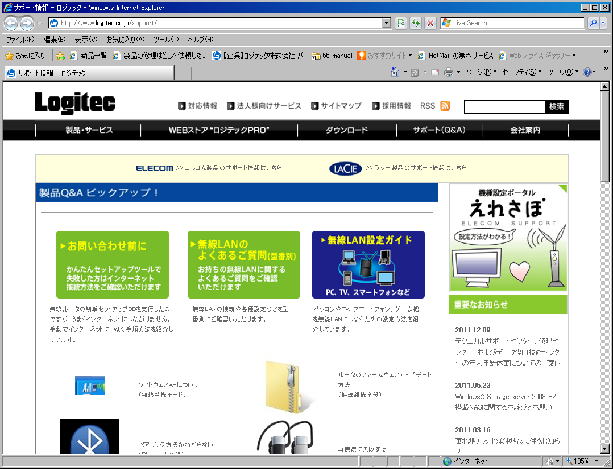Image resolution: width=613 pixels, height=469 pixels.
Task: Click the orange RSS feed icon on page
Action: point(445,106)
